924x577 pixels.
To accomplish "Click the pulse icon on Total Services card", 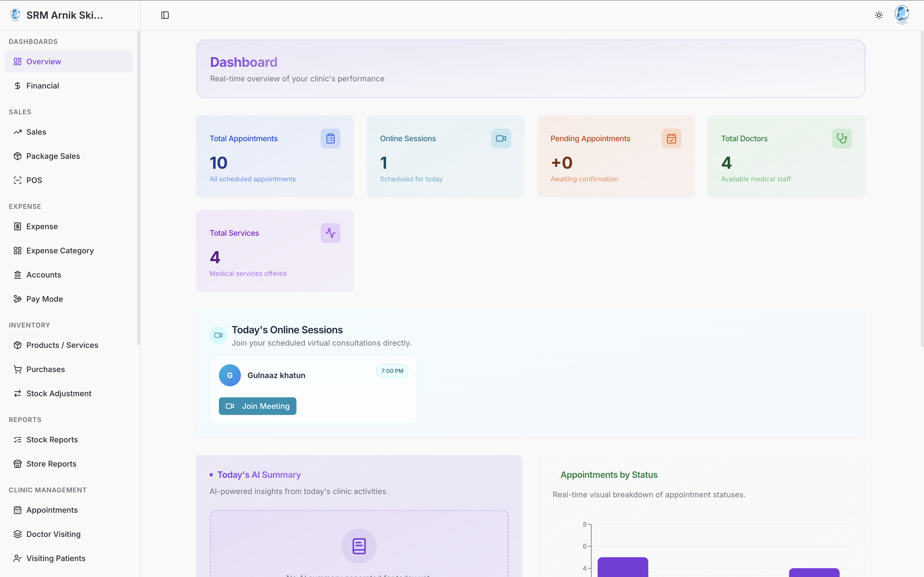I will (x=330, y=233).
